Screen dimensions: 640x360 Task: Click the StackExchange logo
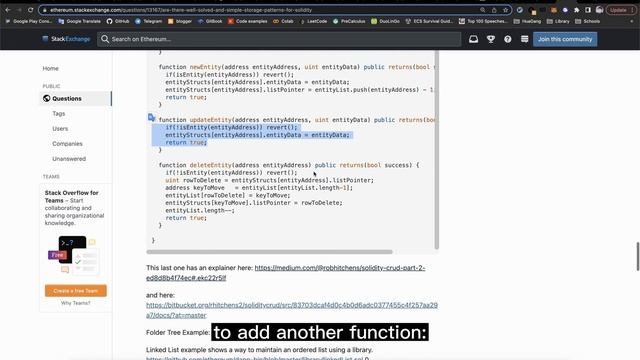(x=66, y=39)
